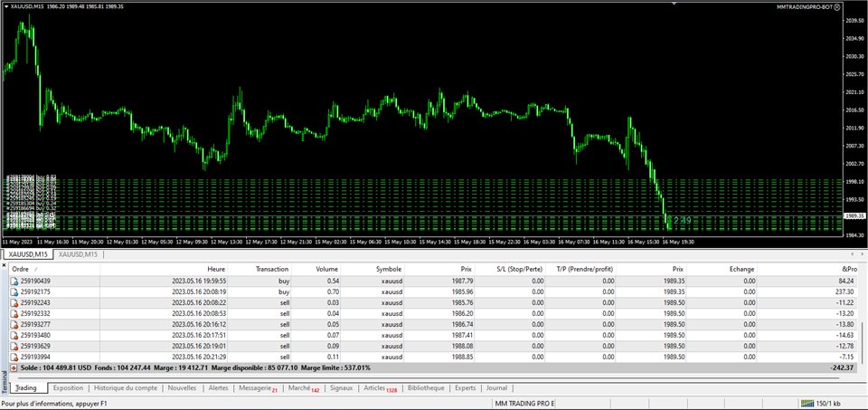Sort by the Symbole column header
This screenshot has width=868, height=410.
(x=373, y=269)
